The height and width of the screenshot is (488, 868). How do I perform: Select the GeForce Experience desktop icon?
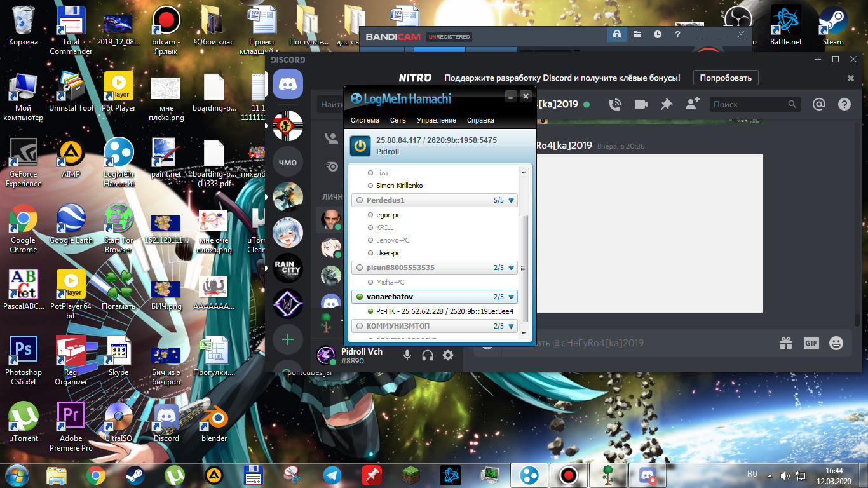pyautogui.click(x=24, y=162)
